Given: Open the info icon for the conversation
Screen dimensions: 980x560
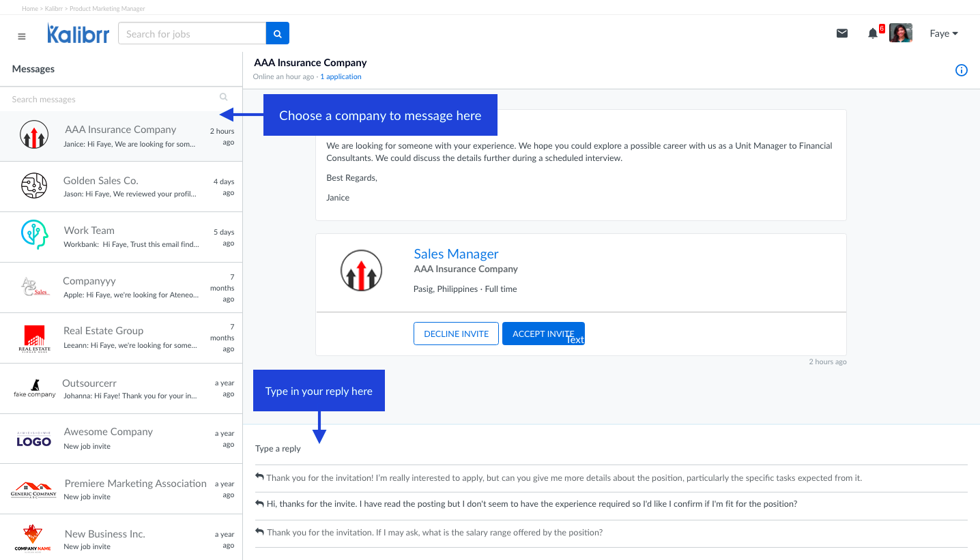Looking at the screenshot, I should 961,70.
